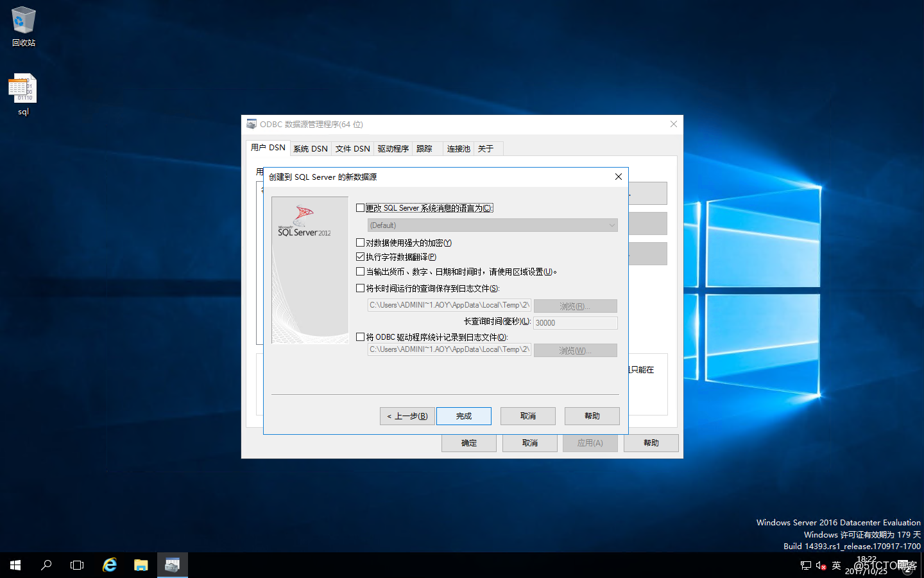The width and height of the screenshot is (924, 578).
Task: Click the 上一步 back button
Action: click(407, 416)
